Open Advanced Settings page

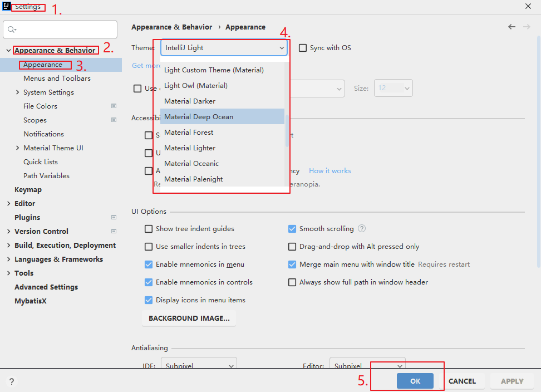pos(46,287)
